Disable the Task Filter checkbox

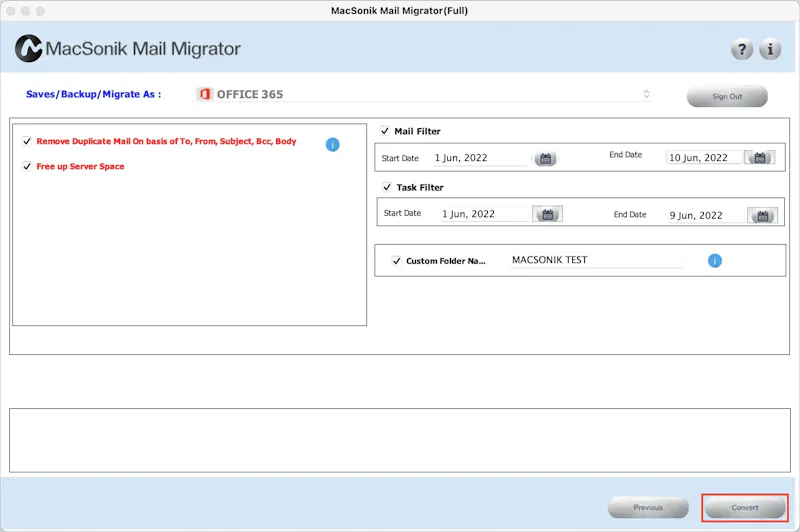click(387, 187)
